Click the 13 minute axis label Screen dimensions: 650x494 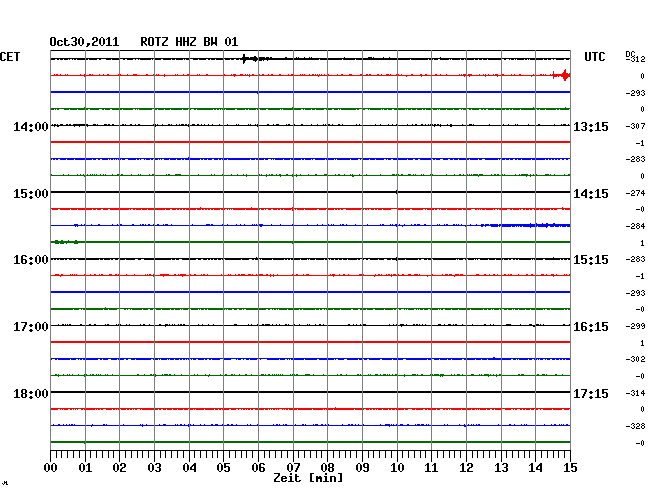[501, 468]
